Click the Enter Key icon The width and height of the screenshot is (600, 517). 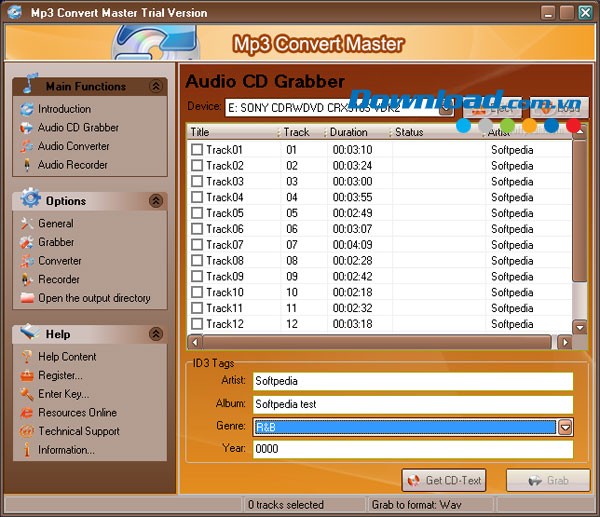pyautogui.click(x=27, y=394)
